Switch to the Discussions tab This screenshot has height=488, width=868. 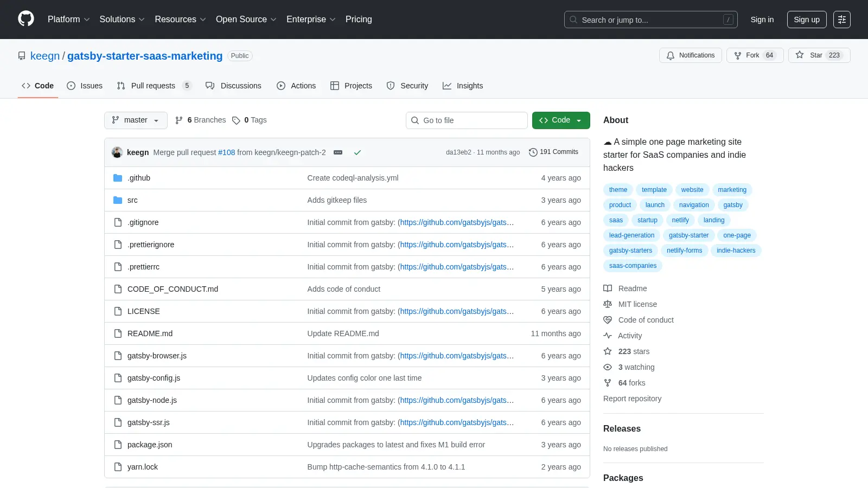[x=233, y=86]
